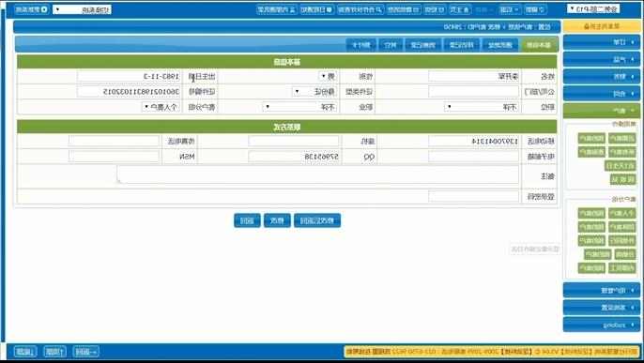Click the 后退 back arrow button

(511, 9)
